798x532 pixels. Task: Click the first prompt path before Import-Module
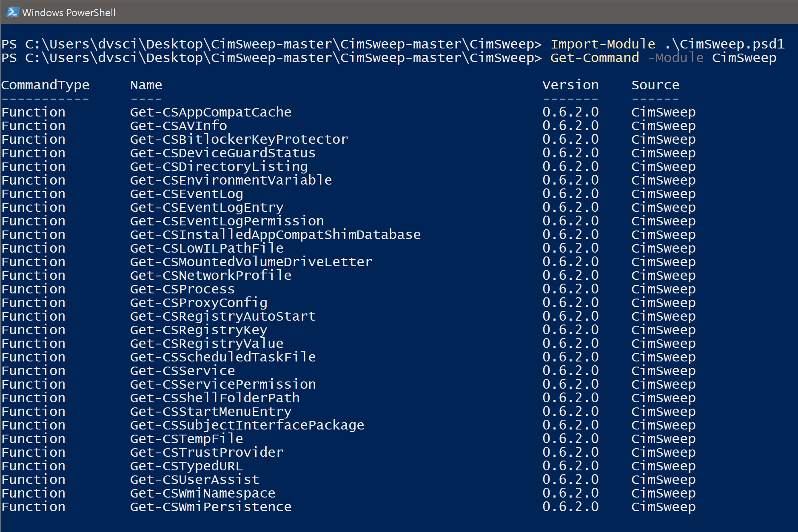tap(271, 44)
